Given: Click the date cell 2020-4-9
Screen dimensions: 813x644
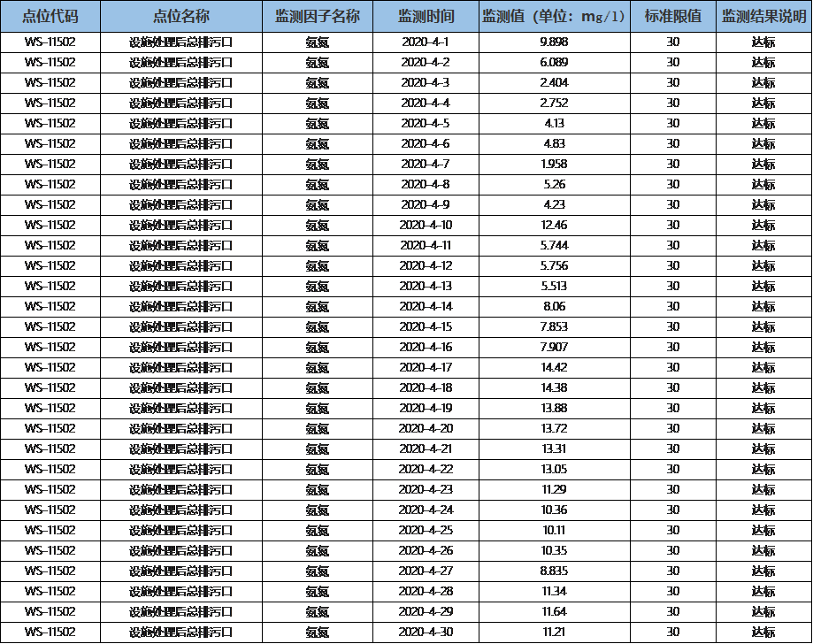Looking at the screenshot, I should click(x=426, y=204).
